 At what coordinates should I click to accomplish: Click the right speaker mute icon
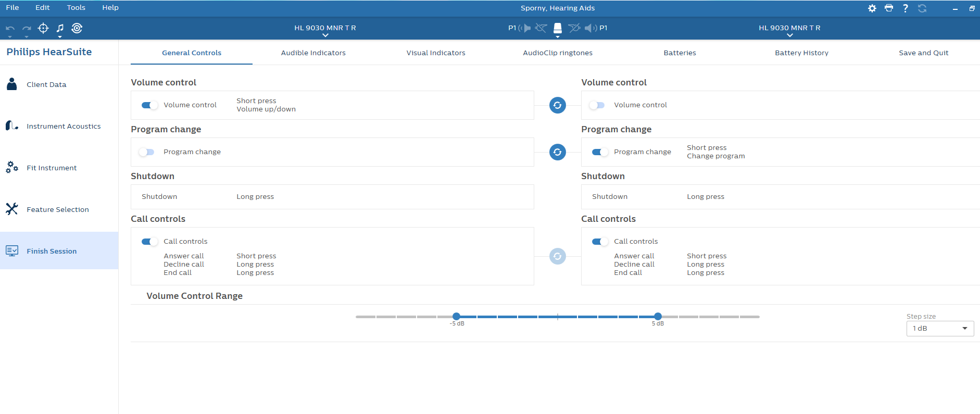[x=591, y=28]
